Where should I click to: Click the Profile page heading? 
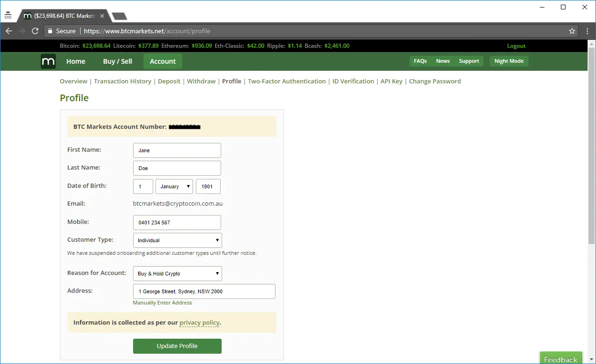click(74, 98)
